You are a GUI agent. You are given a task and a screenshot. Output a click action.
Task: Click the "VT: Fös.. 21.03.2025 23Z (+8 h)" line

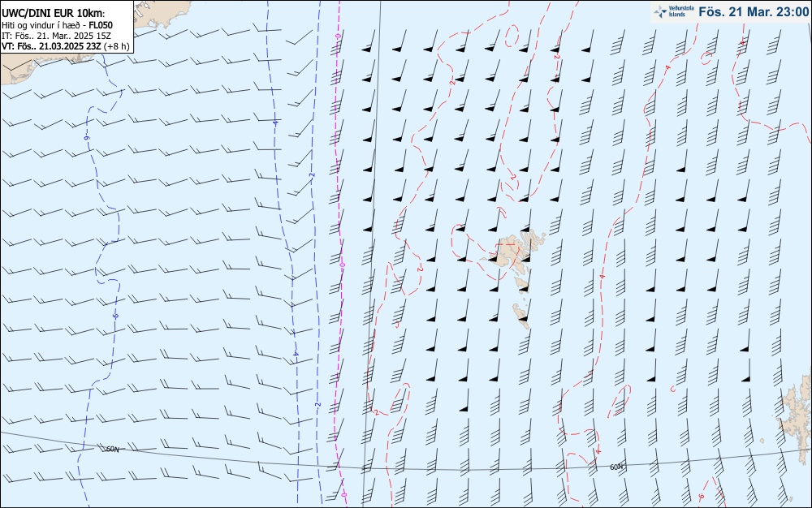click(65, 46)
